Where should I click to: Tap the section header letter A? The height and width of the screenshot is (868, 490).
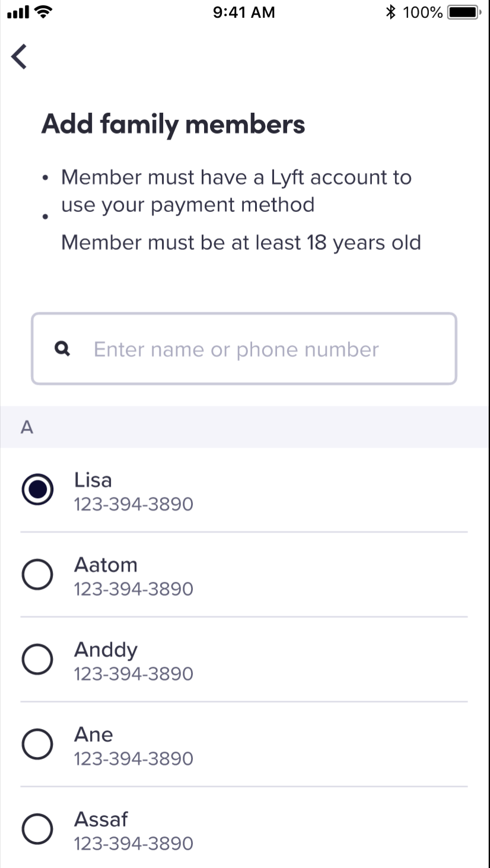[x=27, y=427]
